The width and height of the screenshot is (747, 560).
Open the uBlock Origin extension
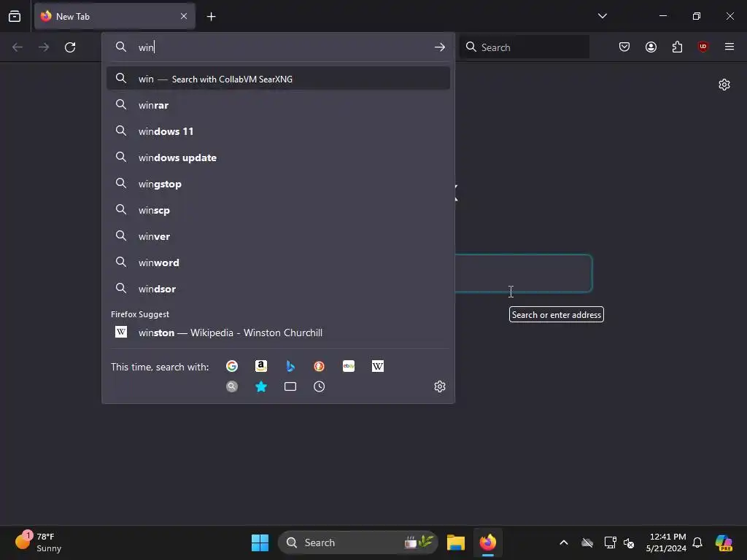tap(703, 47)
